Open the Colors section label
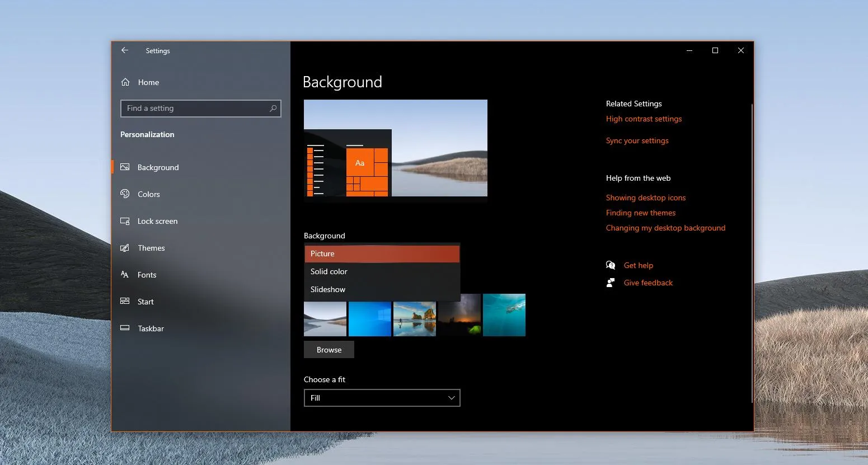Image resolution: width=868 pixels, height=465 pixels. pyautogui.click(x=149, y=194)
